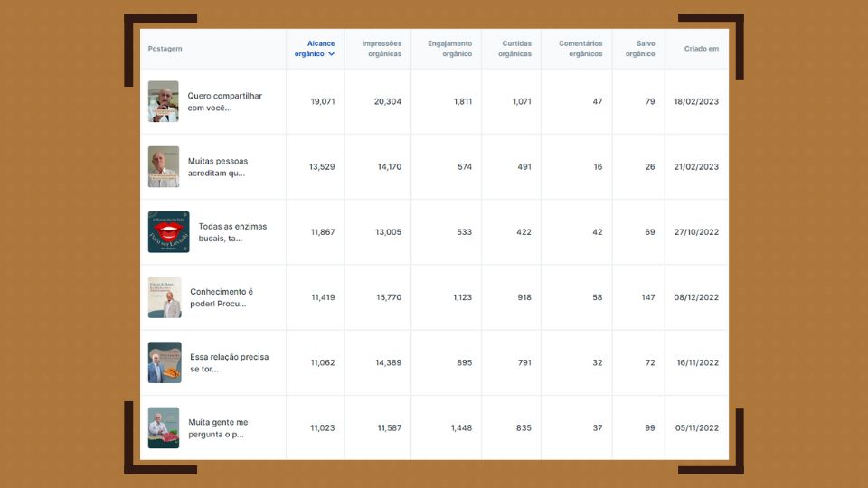
Task: Open thumbnail of 'Quero compartilhar com você' post
Action: point(164,101)
